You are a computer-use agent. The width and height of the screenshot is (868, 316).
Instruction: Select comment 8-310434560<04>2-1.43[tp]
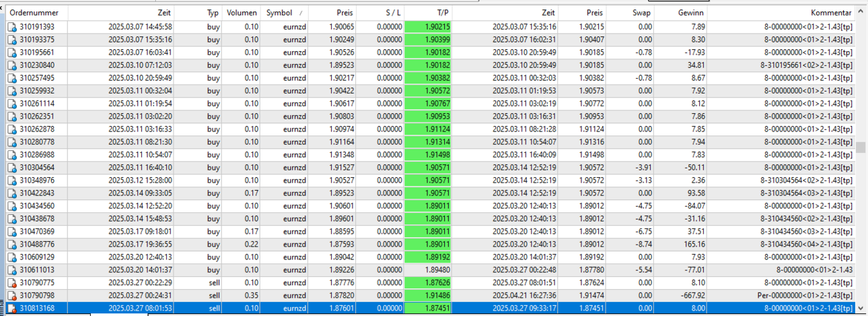[807, 245]
